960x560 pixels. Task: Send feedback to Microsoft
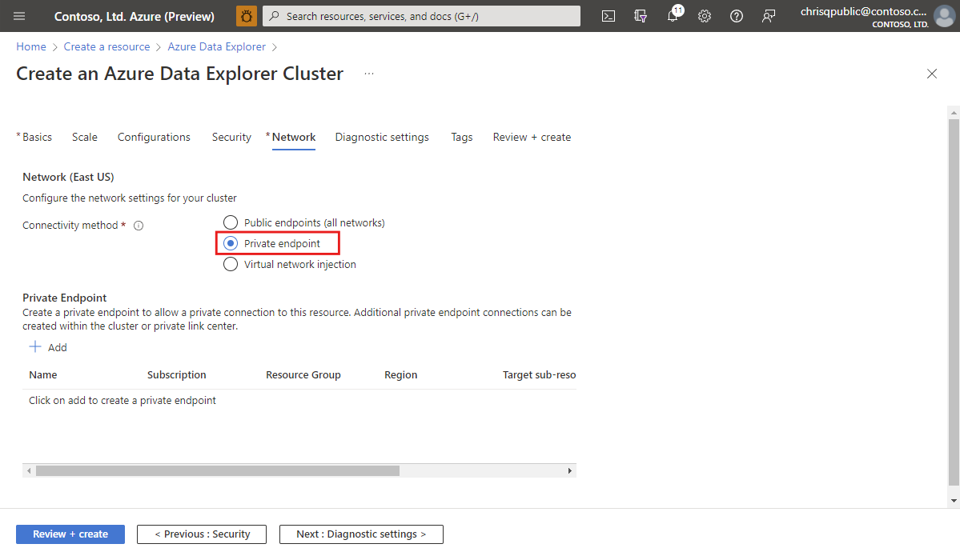769,16
